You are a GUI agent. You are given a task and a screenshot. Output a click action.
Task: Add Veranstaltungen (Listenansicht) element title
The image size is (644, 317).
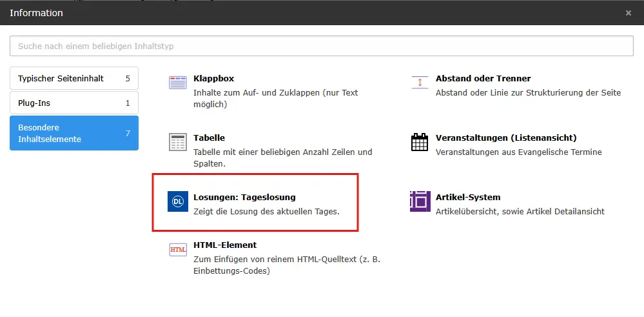coord(506,138)
